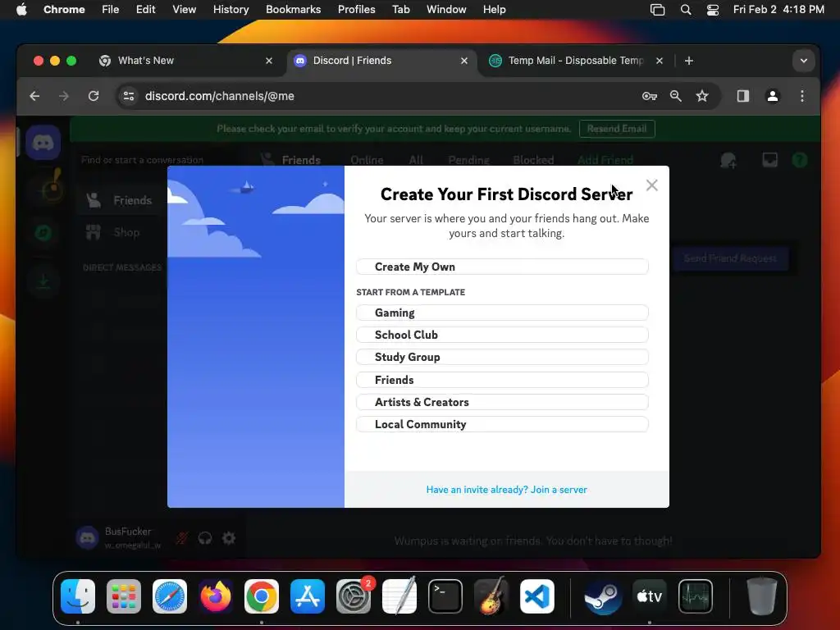
Task: Switch to the What's New browser tab
Action: (186, 61)
